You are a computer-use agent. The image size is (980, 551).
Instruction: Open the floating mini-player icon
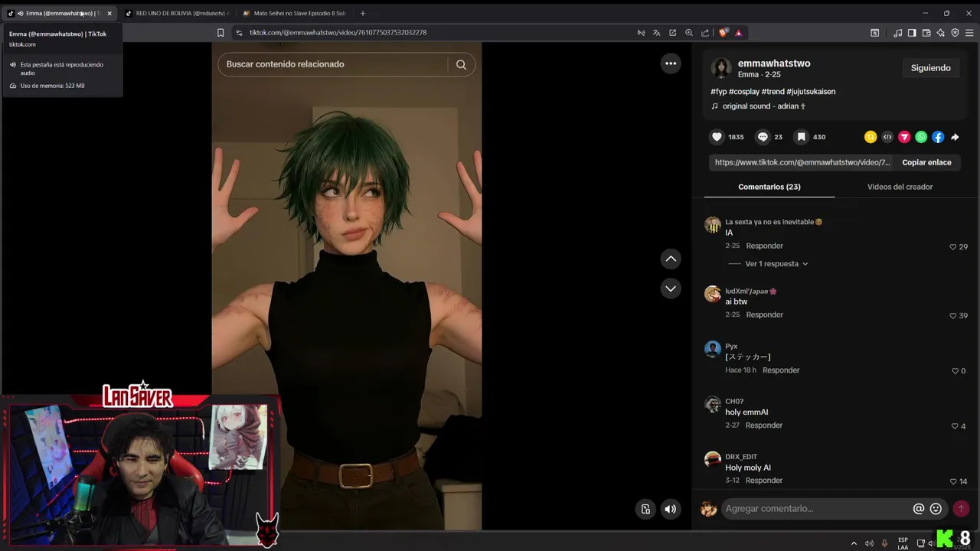click(645, 509)
